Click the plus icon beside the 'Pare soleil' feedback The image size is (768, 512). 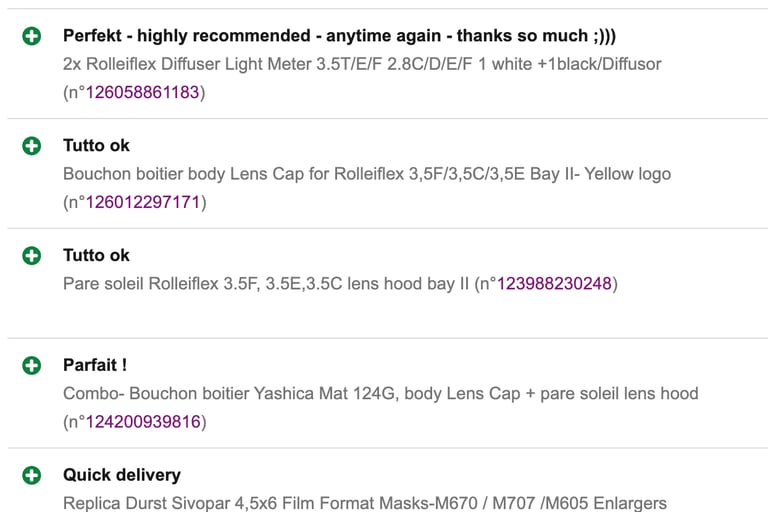32,256
